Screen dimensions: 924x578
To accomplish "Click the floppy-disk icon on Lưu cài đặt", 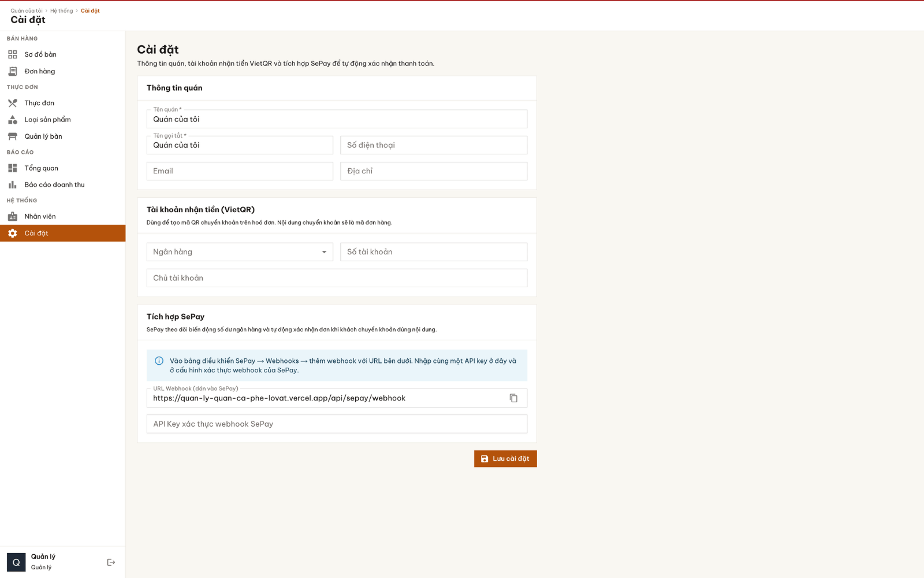I will pyautogui.click(x=485, y=459).
